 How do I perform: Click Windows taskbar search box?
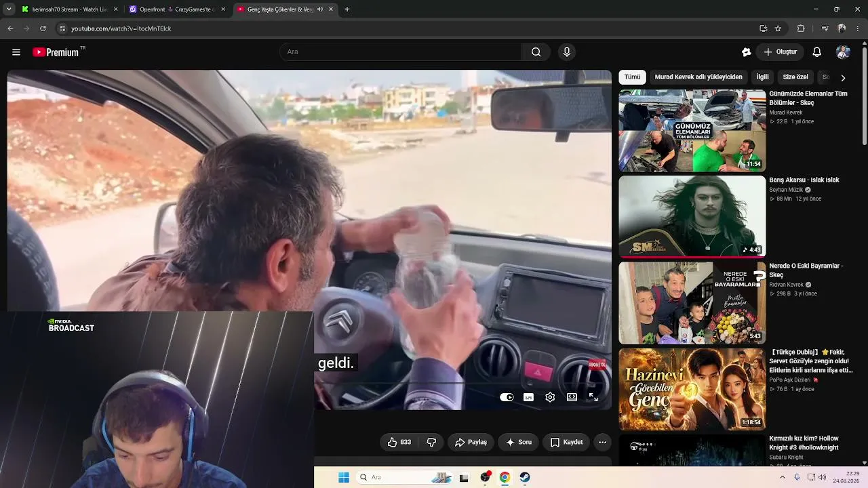pyautogui.click(x=404, y=477)
